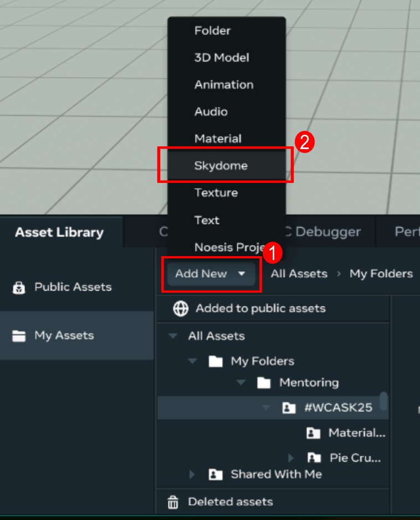Click the All Assets breadcrumb link
420x520 pixels.
299,274
